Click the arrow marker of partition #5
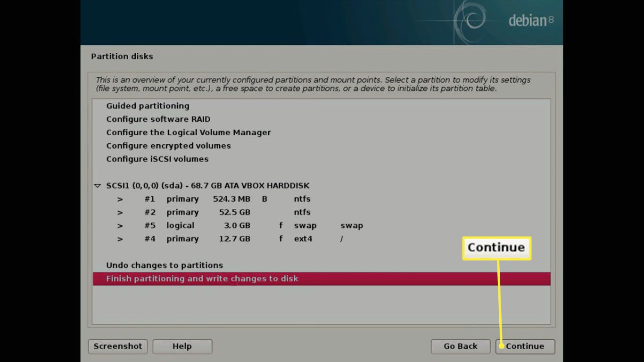Viewport: 644px width, 362px height. (x=120, y=226)
